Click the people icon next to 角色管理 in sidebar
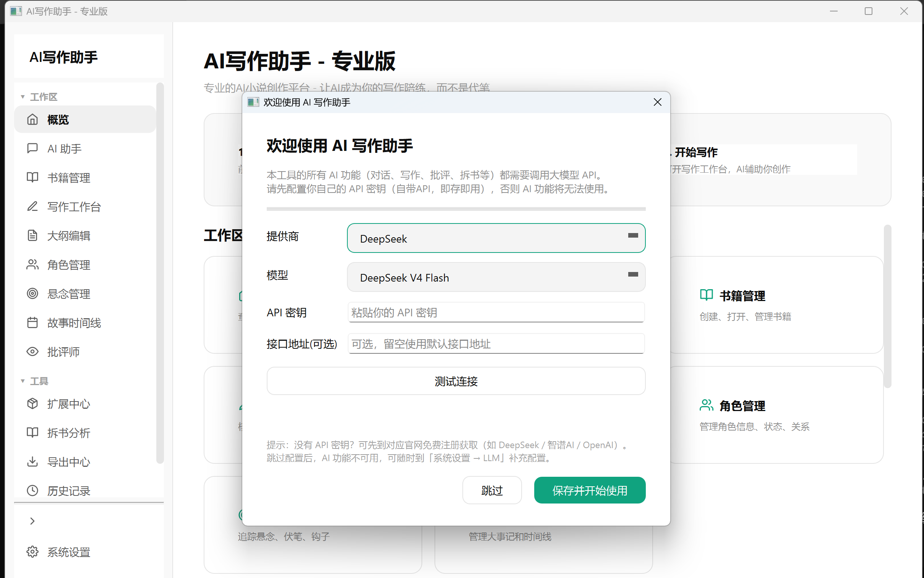 pyautogui.click(x=32, y=264)
